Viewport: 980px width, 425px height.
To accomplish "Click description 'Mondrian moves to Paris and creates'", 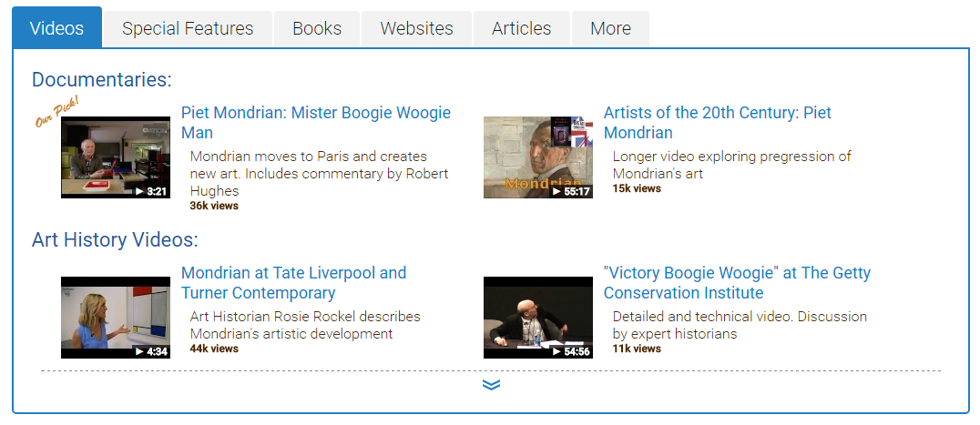I will 308,156.
